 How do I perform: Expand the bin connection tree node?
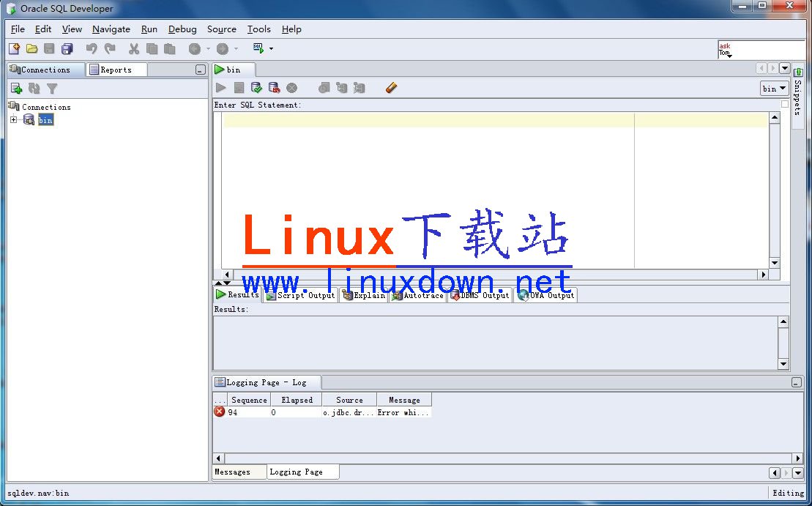pos(13,120)
